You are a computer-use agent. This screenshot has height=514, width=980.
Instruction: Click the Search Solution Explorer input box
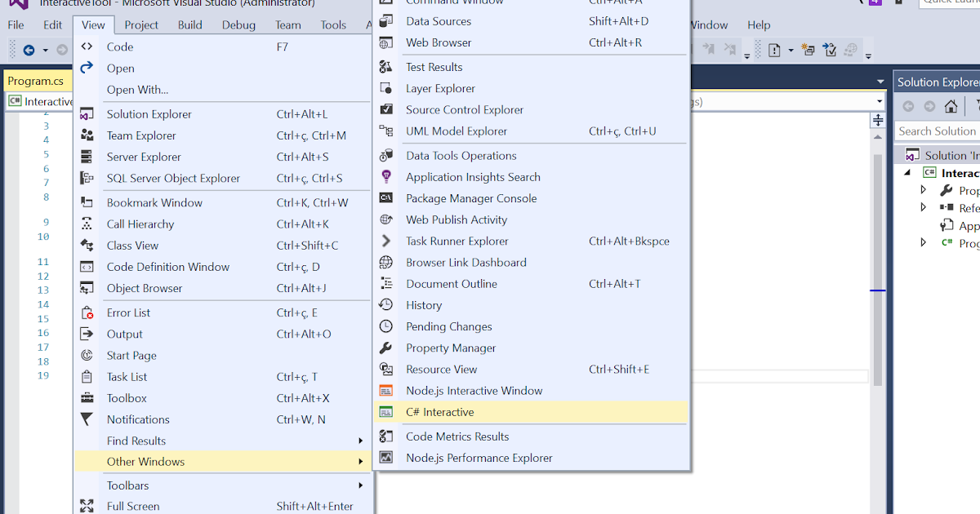938,131
